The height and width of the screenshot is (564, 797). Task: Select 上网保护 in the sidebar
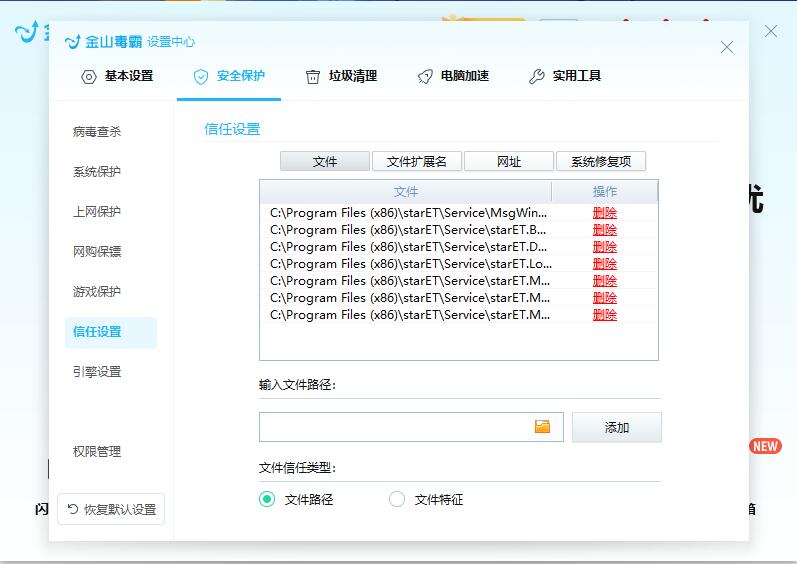[x=97, y=211]
